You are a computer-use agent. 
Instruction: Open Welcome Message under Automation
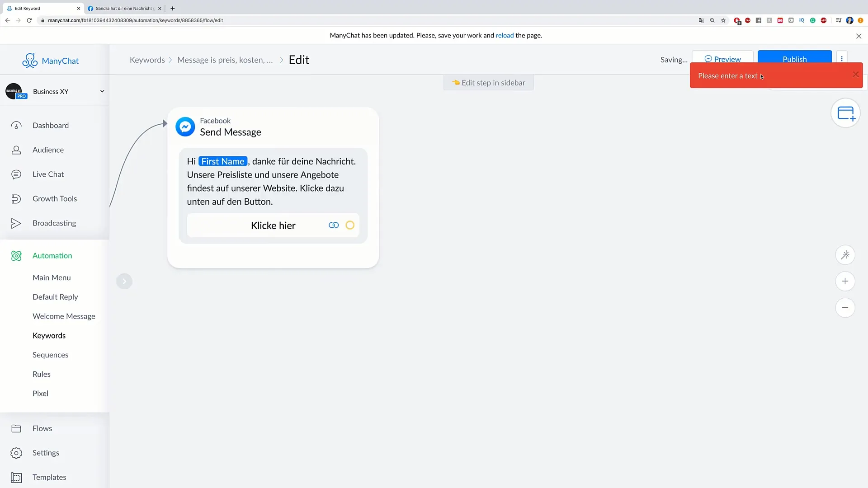(64, 316)
